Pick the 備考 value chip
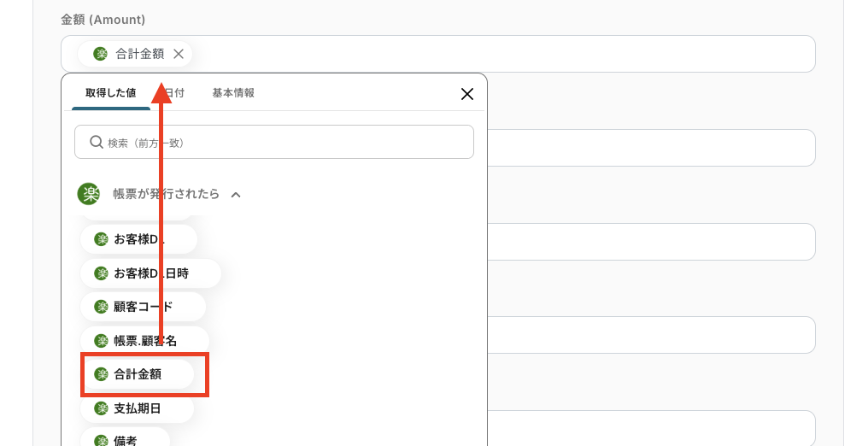Viewport: 868px width, 446px height. 125,439
